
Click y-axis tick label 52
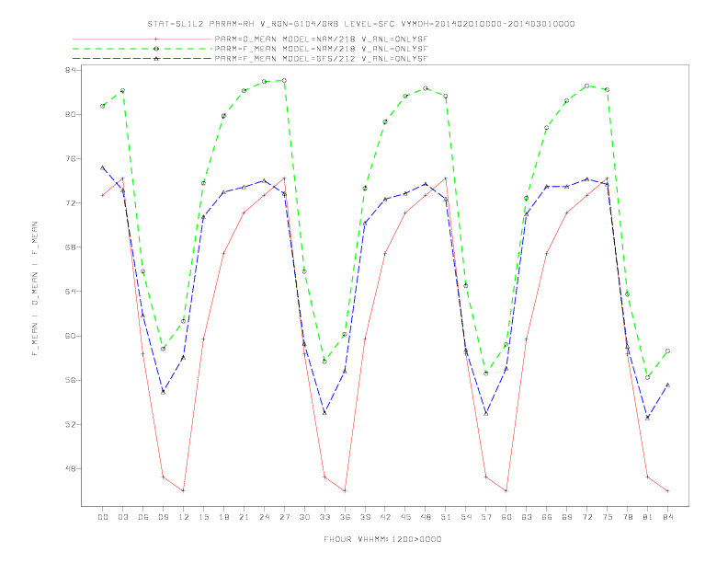coord(71,425)
